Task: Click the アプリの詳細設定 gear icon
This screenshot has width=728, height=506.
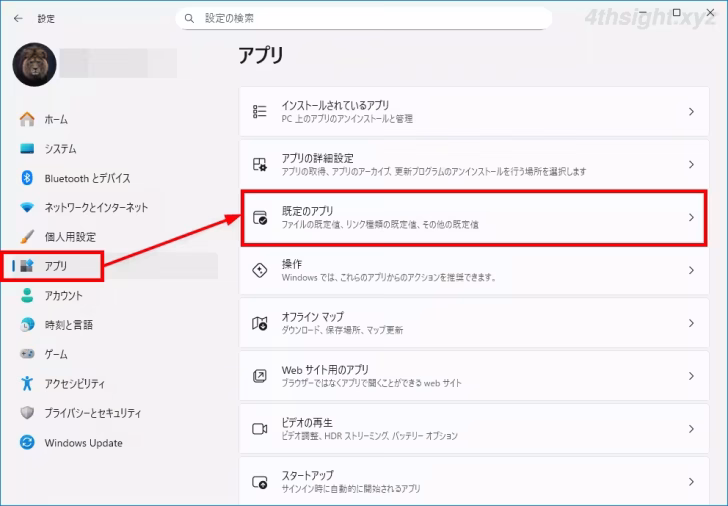Action: point(260,164)
